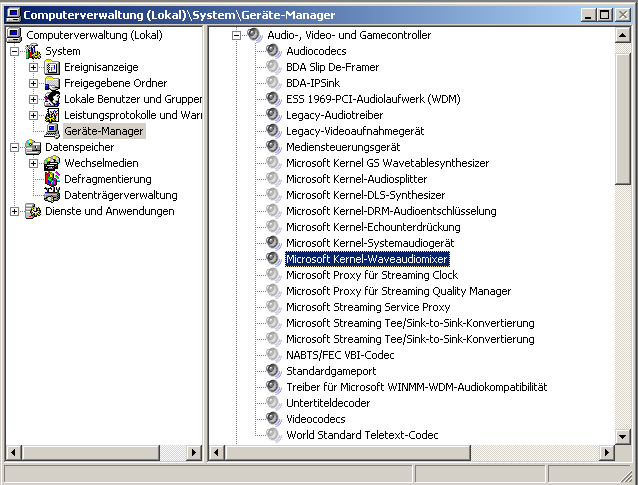Select Geräte-Manager in the left tree
The width and height of the screenshot is (638, 485).
[104, 131]
